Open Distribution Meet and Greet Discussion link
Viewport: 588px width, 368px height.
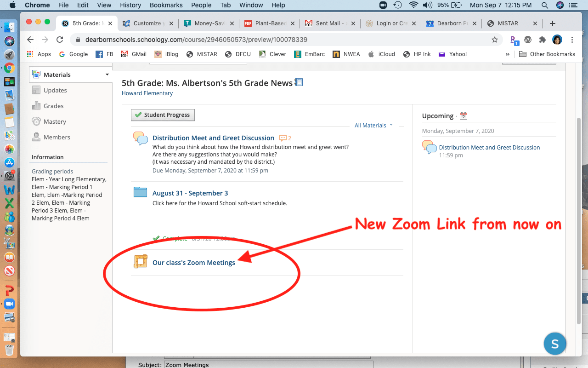pos(213,138)
